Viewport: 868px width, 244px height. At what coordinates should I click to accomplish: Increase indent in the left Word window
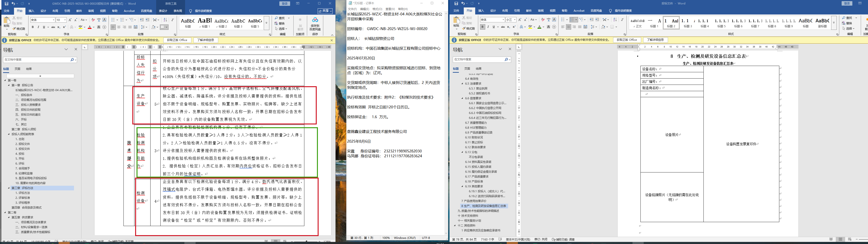coord(148,20)
